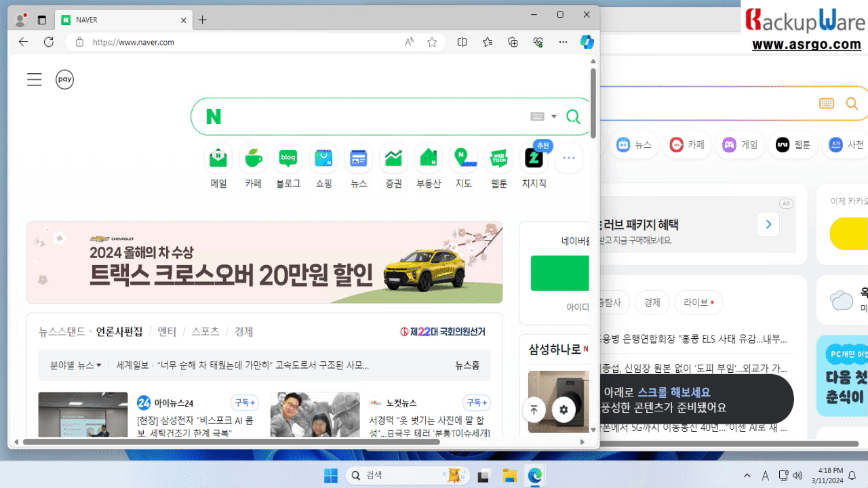Toggle Edge read aloud icon
Image resolution: width=868 pixels, height=488 pixels.
(409, 42)
